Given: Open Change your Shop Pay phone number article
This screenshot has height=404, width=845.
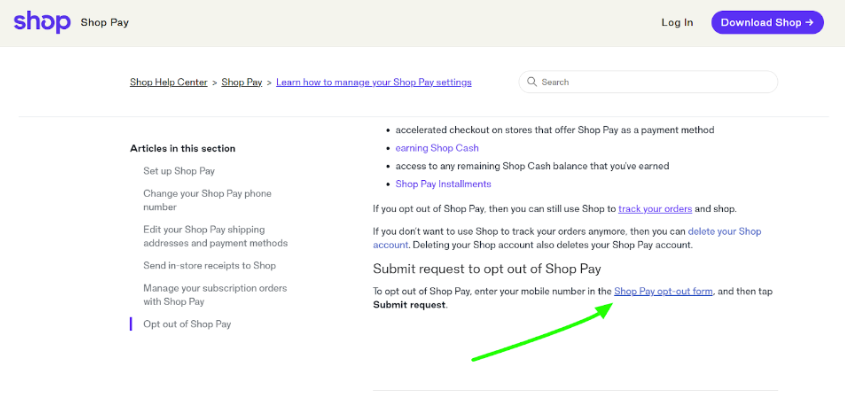Looking at the screenshot, I should [207, 200].
